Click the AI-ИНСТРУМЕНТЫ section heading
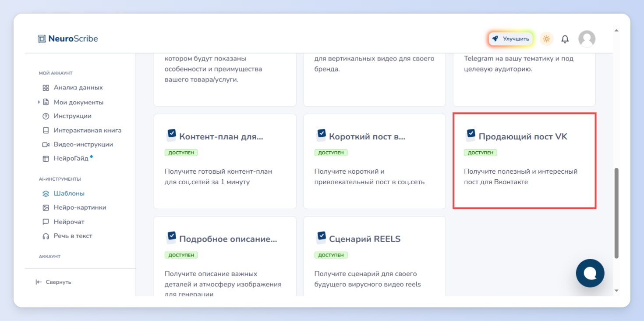Viewport: 644px width, 321px height. pos(60,179)
